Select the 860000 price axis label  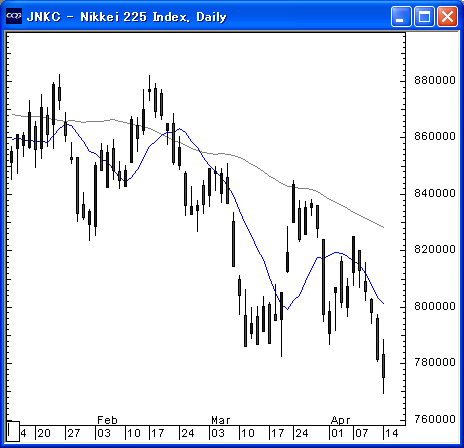[435, 136]
